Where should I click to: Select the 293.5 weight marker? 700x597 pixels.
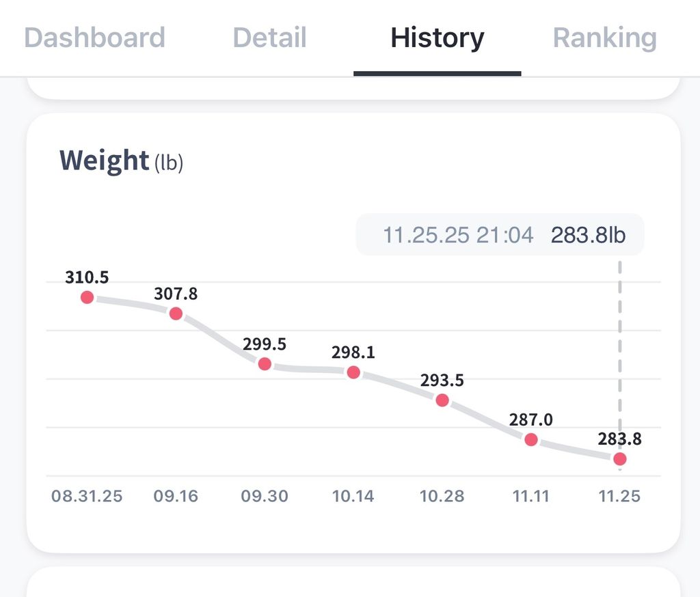[442, 400]
